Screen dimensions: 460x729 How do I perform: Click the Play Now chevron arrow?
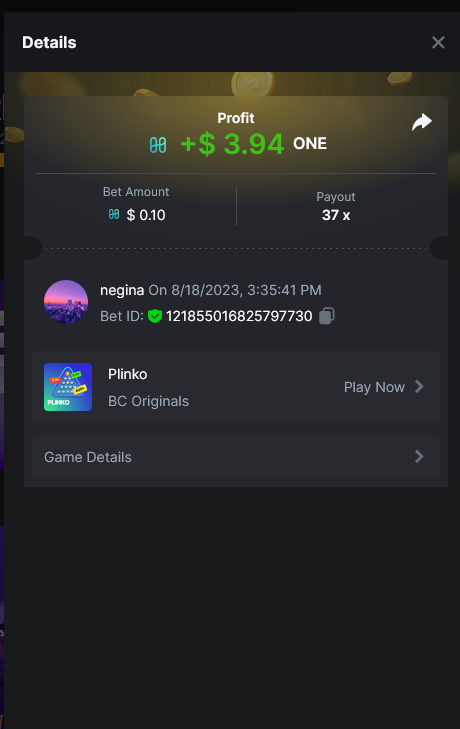tap(419, 386)
